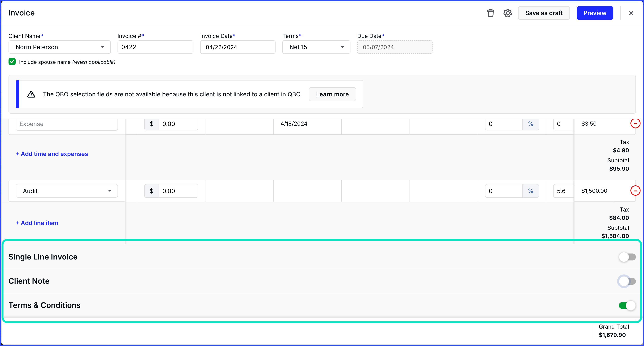Screen dimensions: 644x346
Task: Expand the Terms dropdown showing Net 15
Action: point(316,47)
